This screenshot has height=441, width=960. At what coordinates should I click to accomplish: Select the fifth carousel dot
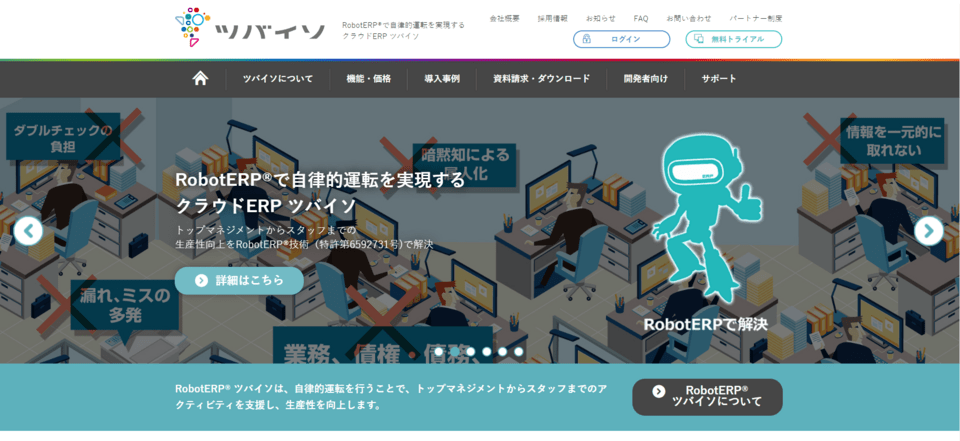click(x=503, y=352)
